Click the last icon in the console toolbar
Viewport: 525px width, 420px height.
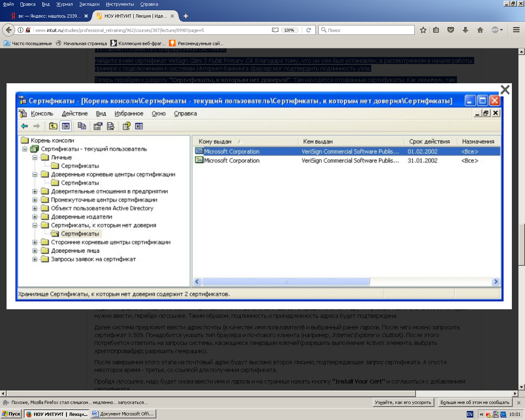point(139,126)
